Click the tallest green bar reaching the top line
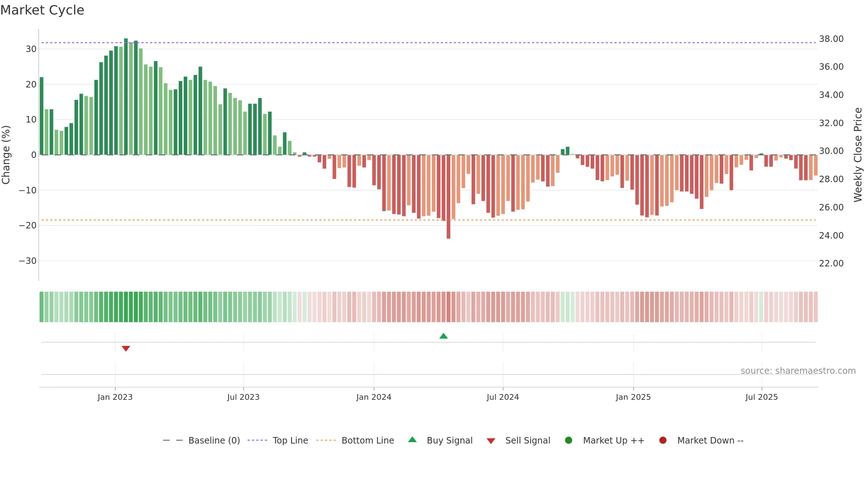The image size is (868, 488). (x=126, y=97)
